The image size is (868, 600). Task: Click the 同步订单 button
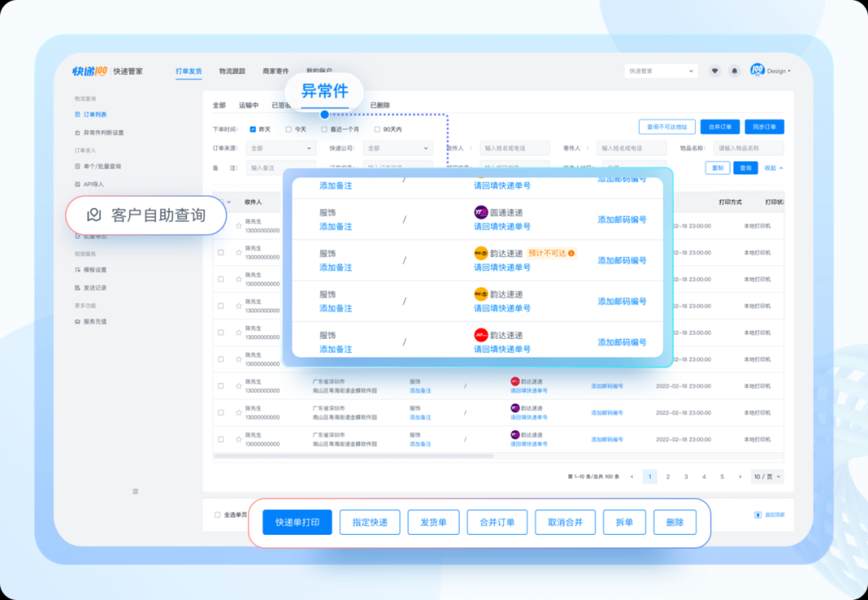point(764,127)
